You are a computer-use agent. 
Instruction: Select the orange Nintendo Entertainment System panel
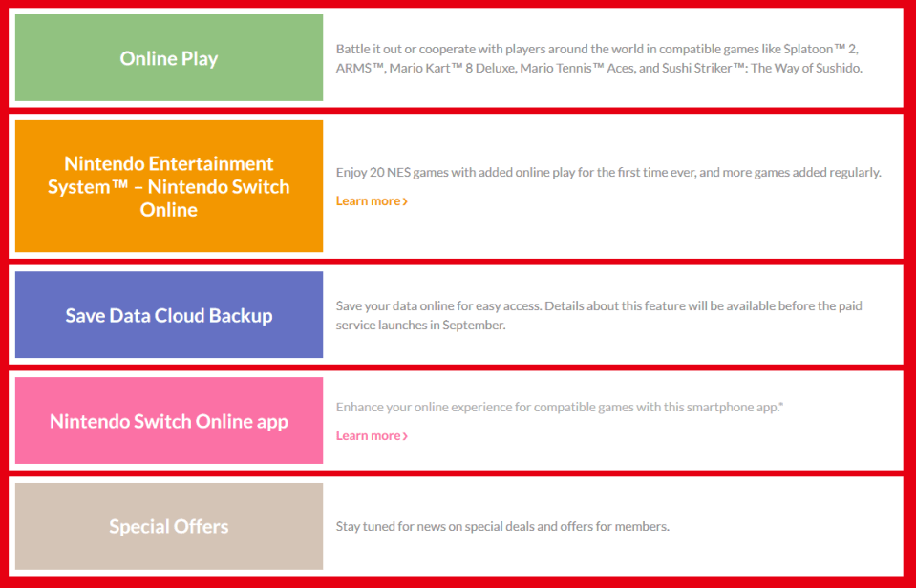point(168,186)
